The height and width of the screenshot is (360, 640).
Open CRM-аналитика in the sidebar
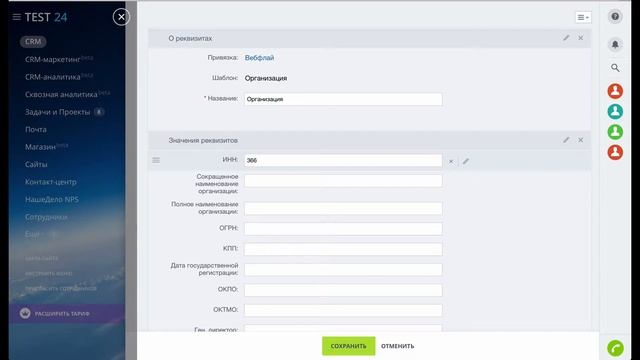53,77
